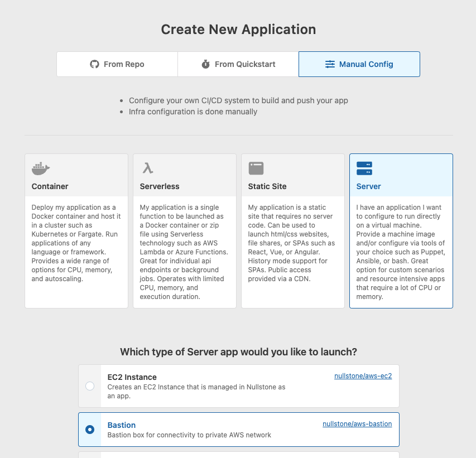
Task: Switch to the From Repo tab label
Action: (124, 64)
